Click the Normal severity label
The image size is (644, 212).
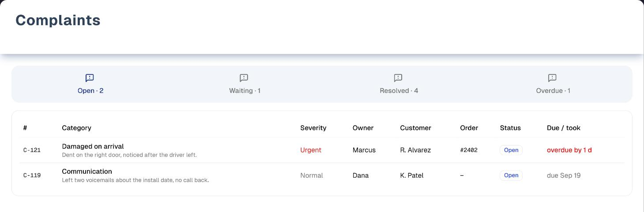[x=312, y=175]
